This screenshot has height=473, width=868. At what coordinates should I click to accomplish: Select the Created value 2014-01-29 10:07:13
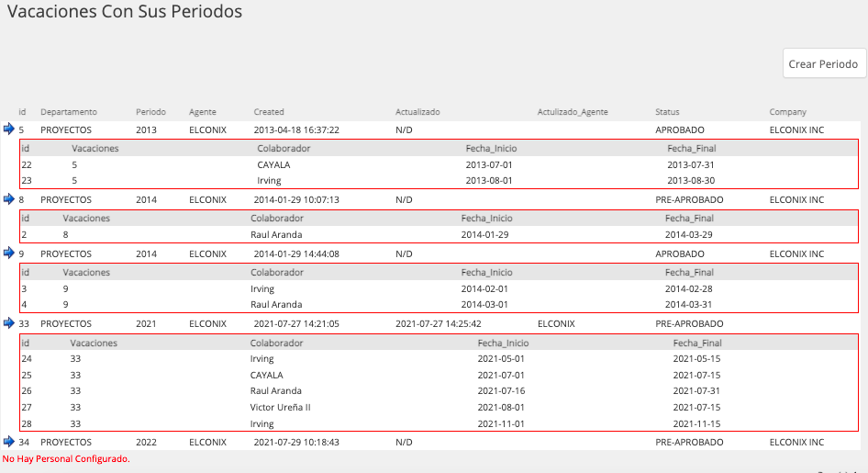click(x=296, y=199)
